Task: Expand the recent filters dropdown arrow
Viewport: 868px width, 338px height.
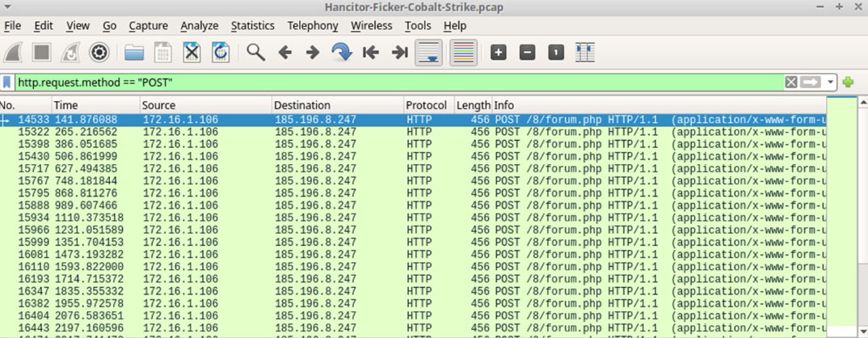Action: click(830, 82)
